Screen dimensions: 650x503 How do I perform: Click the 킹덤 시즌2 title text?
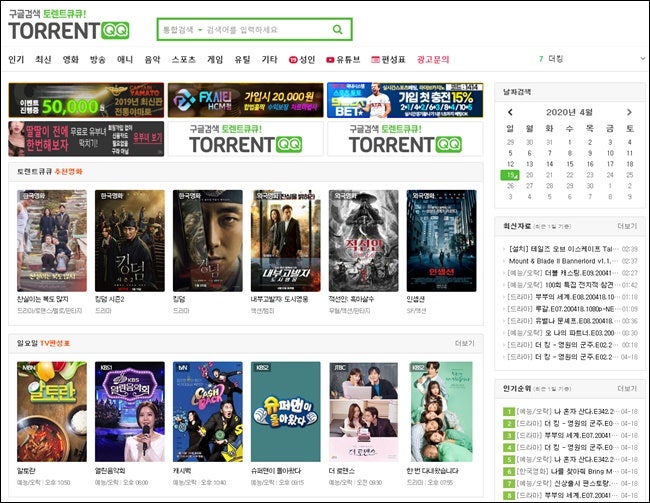pos(109,299)
